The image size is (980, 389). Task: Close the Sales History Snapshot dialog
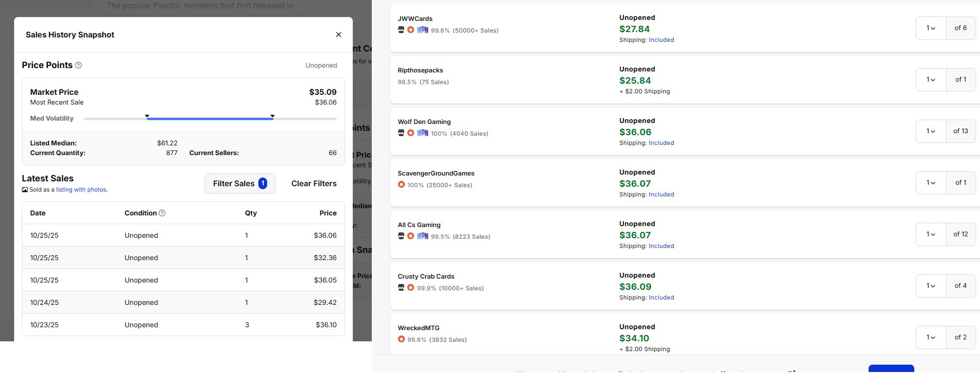coord(339,35)
